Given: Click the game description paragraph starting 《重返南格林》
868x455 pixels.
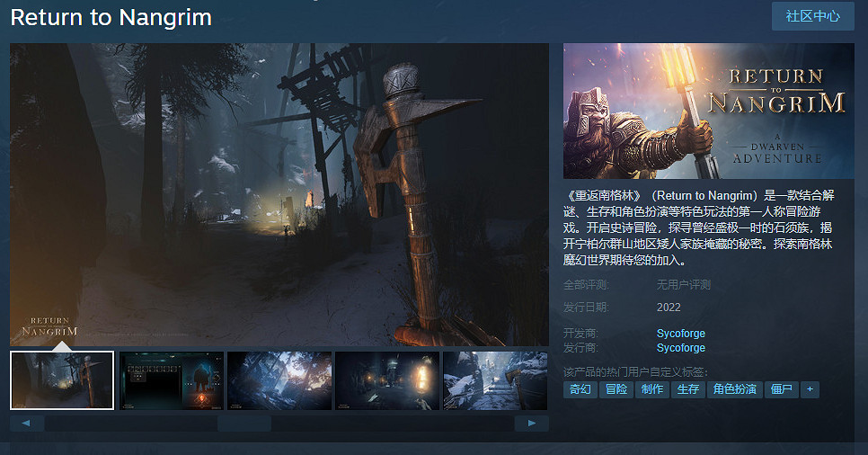Looking at the screenshot, I should click(699, 227).
